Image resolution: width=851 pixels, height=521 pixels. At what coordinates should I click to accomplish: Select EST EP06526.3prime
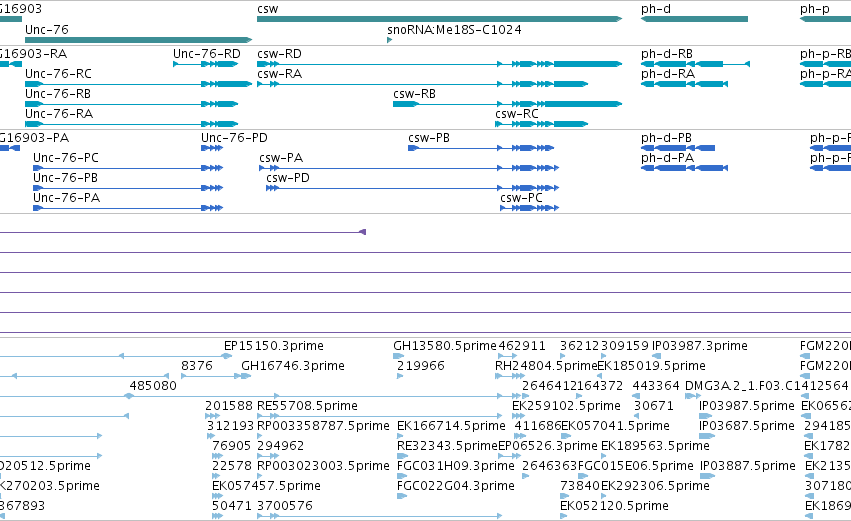click(x=548, y=446)
